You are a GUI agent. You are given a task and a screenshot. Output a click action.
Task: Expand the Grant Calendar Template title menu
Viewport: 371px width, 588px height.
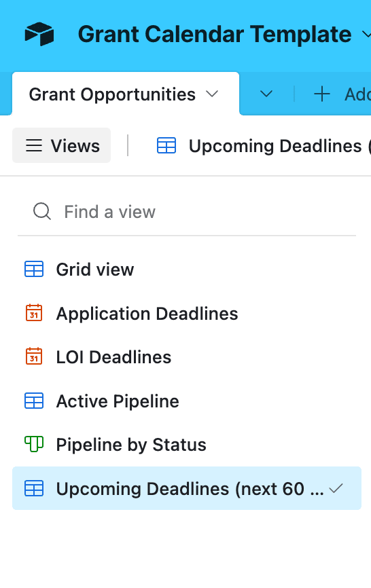coord(366,35)
